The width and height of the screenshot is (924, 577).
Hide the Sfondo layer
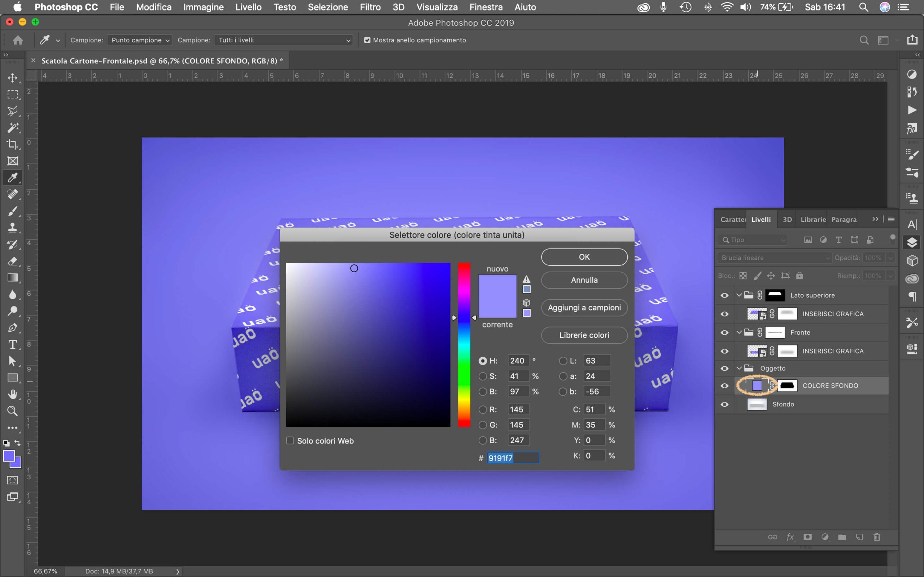(x=724, y=404)
